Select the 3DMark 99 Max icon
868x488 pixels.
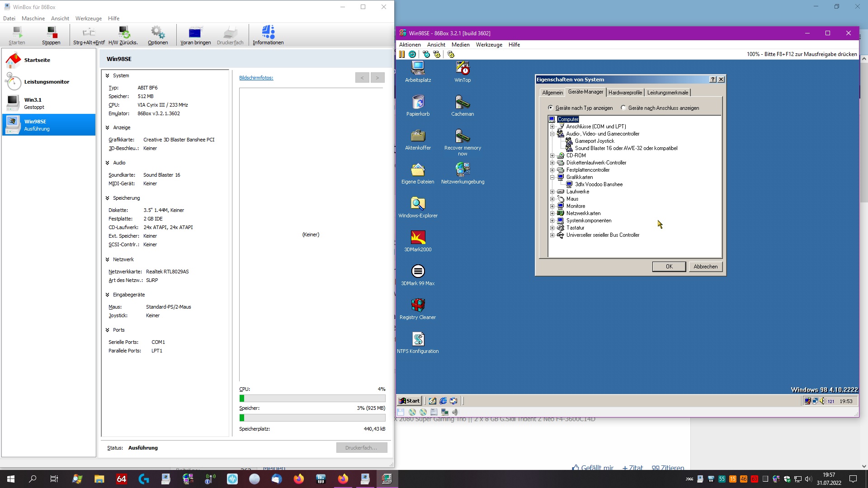coord(418,275)
